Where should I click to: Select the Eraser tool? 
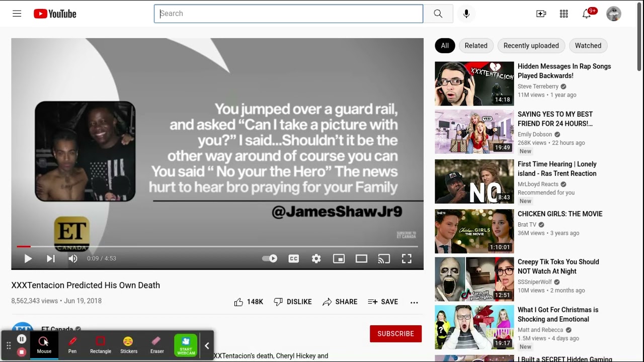coord(157,345)
